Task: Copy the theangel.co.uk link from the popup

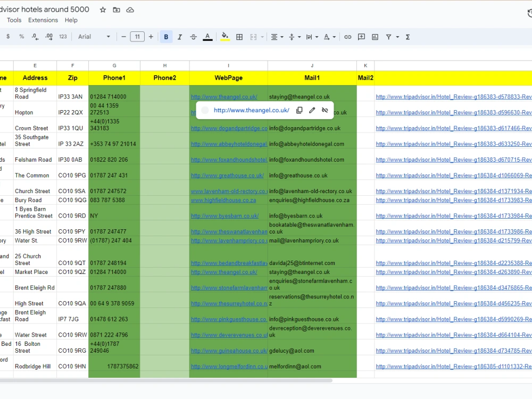Action: (x=299, y=110)
